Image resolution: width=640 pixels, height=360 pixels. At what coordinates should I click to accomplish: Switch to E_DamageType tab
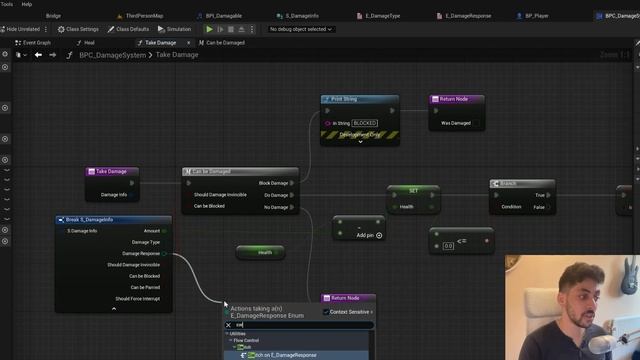pos(378,16)
